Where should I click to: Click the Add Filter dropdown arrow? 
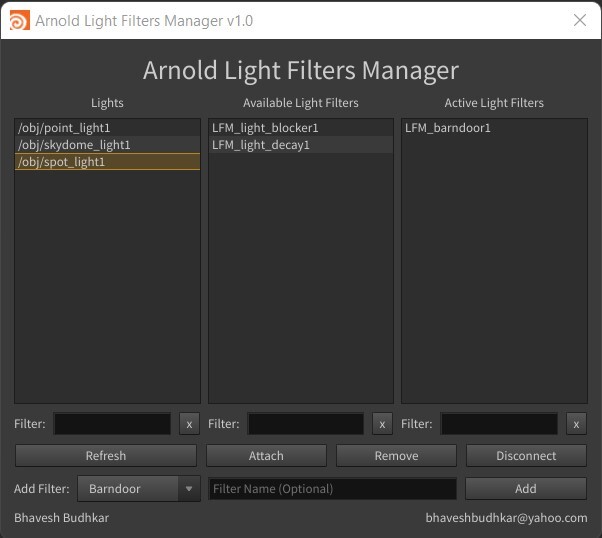click(189, 489)
